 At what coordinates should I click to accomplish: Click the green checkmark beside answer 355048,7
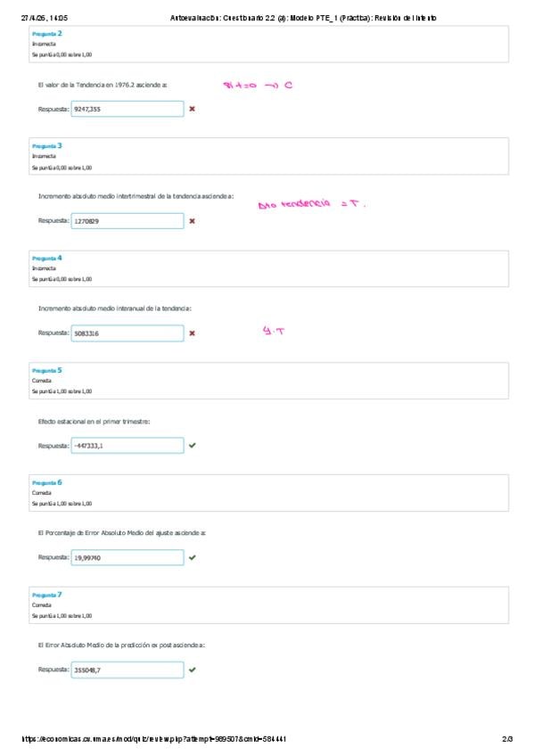click(193, 670)
